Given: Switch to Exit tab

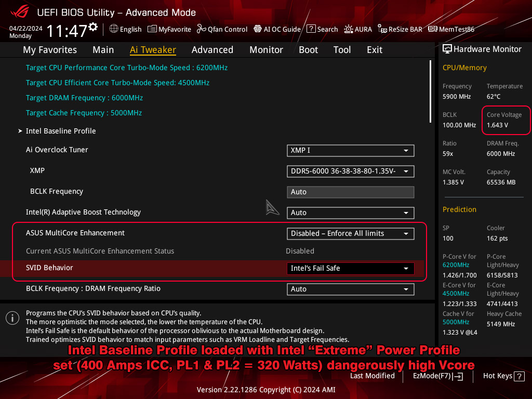Looking at the screenshot, I should [375, 50].
